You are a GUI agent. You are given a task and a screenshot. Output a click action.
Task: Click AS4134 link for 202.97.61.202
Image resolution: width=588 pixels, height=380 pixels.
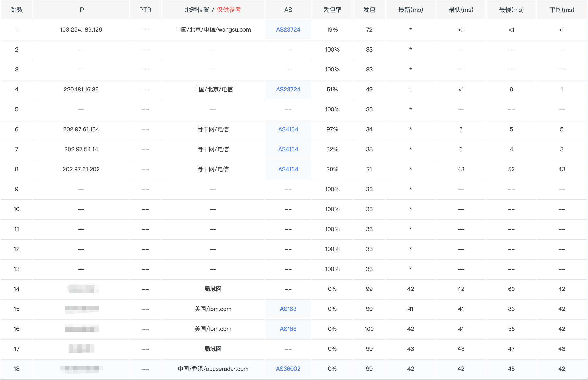click(x=288, y=169)
